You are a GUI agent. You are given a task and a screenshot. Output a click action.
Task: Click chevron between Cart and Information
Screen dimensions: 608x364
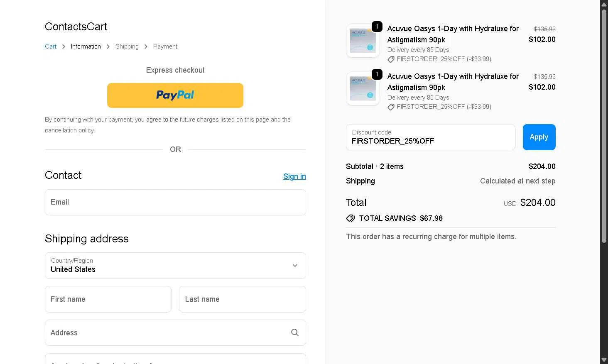(64, 46)
